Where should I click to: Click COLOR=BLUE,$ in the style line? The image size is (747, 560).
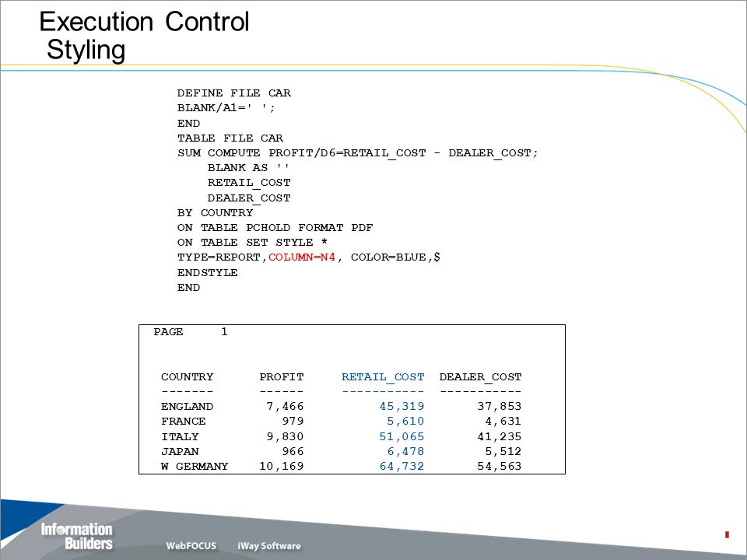[395, 257]
